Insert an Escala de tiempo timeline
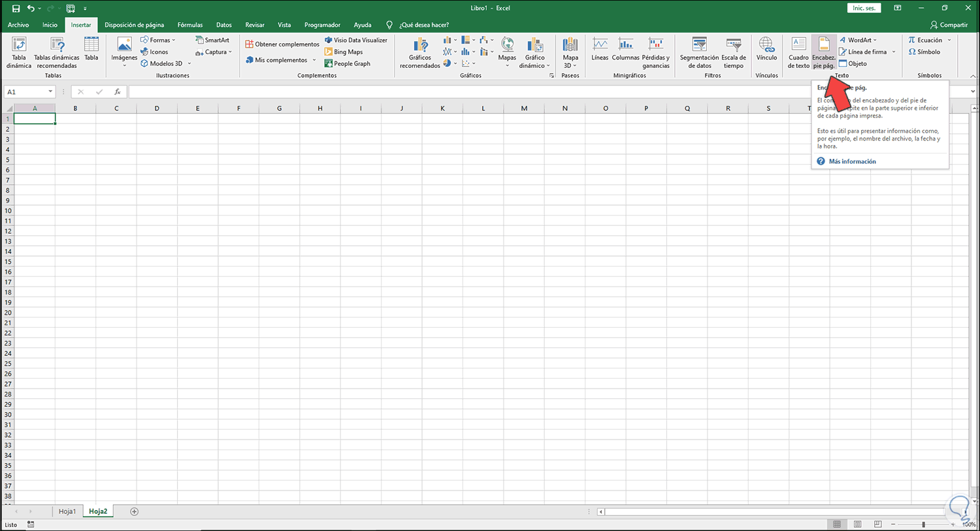Screen dimensions: 980x531 pos(734,53)
